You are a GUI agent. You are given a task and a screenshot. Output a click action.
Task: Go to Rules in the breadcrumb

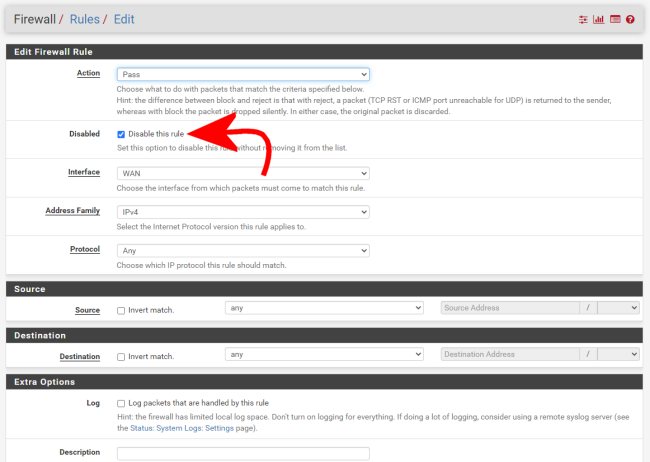pyautogui.click(x=84, y=19)
